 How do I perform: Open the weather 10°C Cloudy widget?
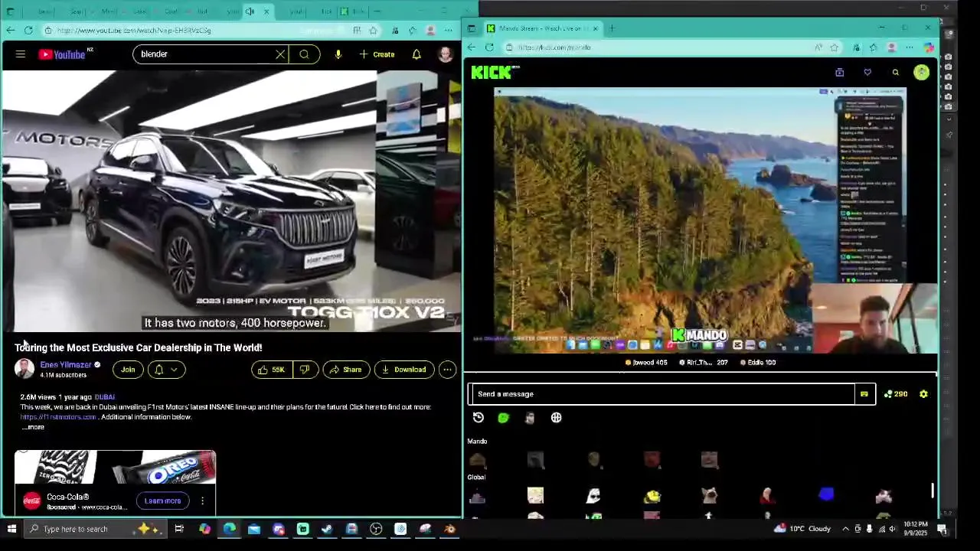[x=802, y=529]
